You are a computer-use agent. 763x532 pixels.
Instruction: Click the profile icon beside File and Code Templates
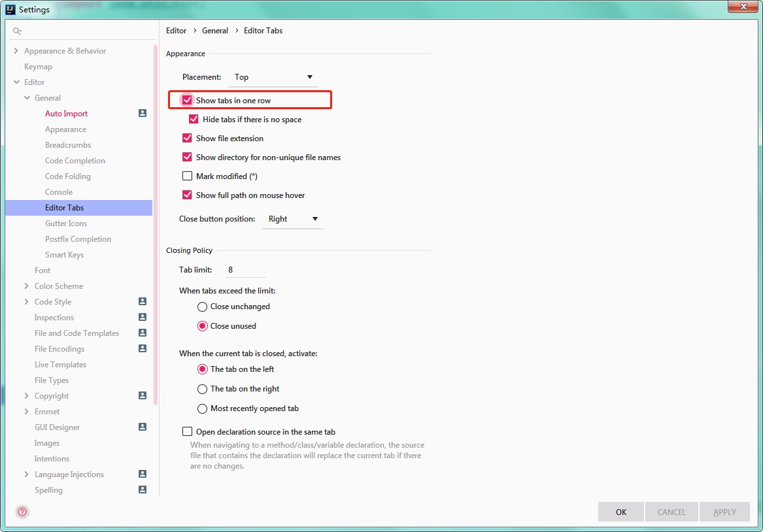coord(143,333)
